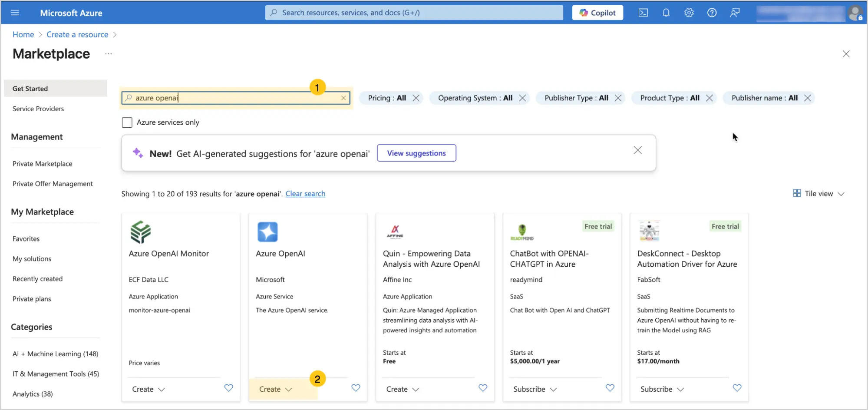Click the readymind logo on ChatBot card
868x410 pixels.
(522, 232)
